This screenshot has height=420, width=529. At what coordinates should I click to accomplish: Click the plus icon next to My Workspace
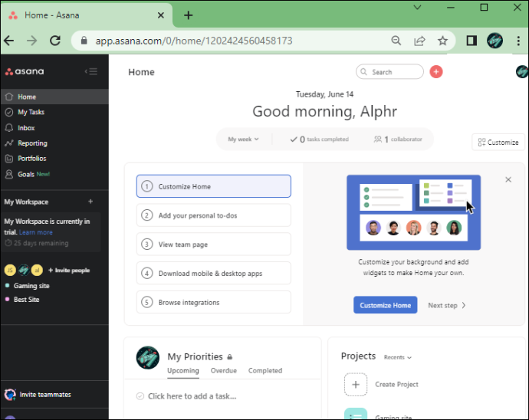[x=90, y=202]
